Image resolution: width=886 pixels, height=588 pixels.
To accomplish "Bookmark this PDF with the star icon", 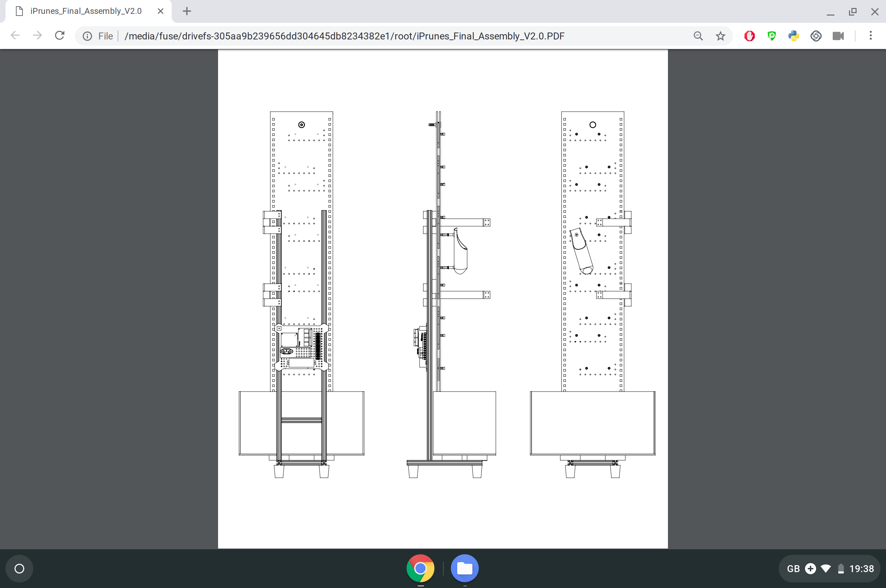I will tap(720, 36).
